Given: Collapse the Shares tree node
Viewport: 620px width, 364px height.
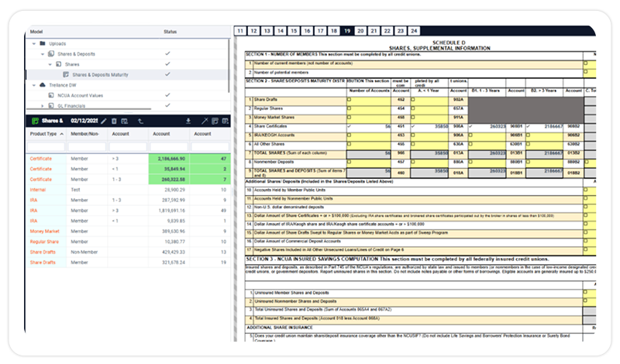Looking at the screenshot, I should pos(50,64).
